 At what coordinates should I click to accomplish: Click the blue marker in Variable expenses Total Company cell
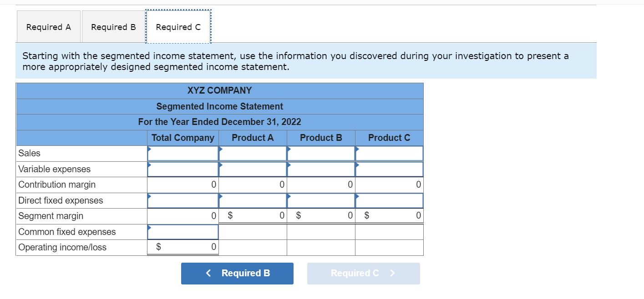pos(149,165)
